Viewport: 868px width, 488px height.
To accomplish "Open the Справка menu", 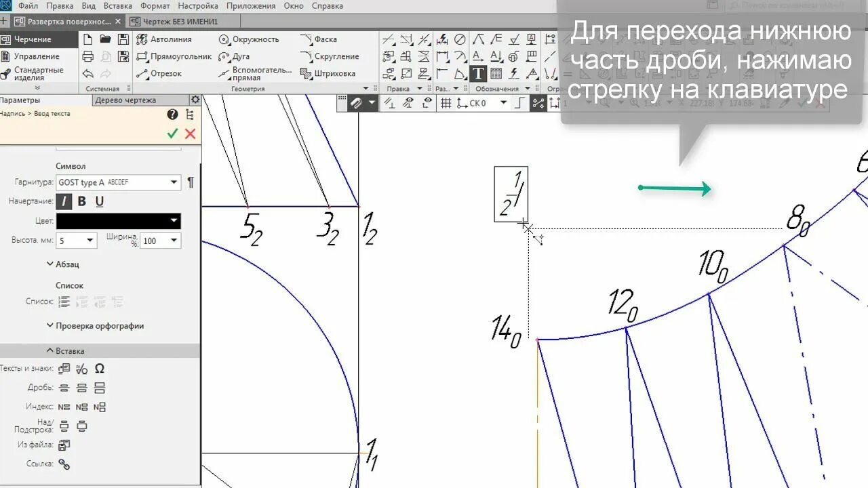I will pyautogui.click(x=327, y=6).
